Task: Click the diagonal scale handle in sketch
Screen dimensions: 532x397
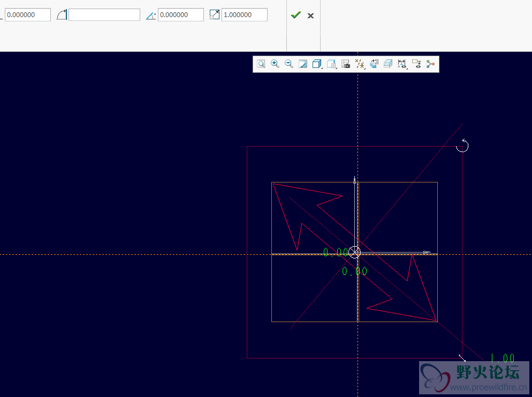Action: click(x=462, y=357)
